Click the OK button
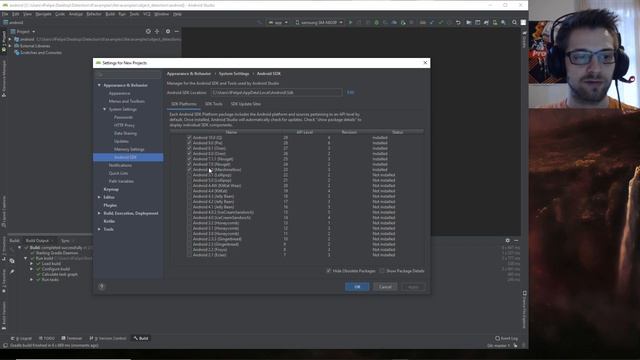This screenshot has width=640, height=360. (x=357, y=287)
